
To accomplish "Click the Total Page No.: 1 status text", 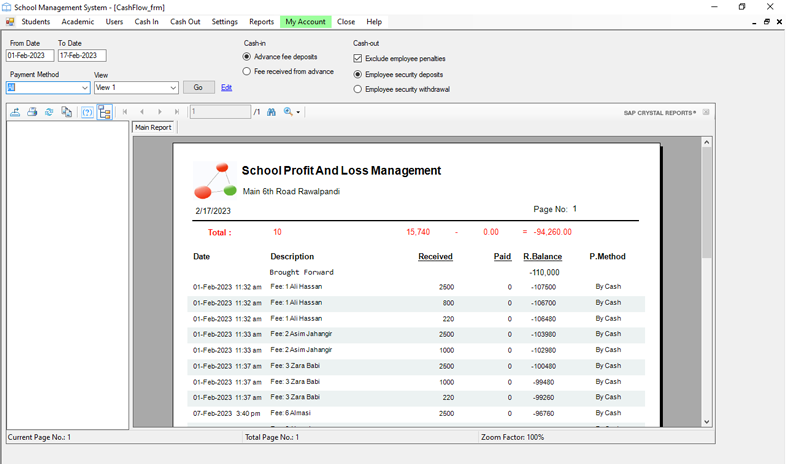I will coord(272,437).
